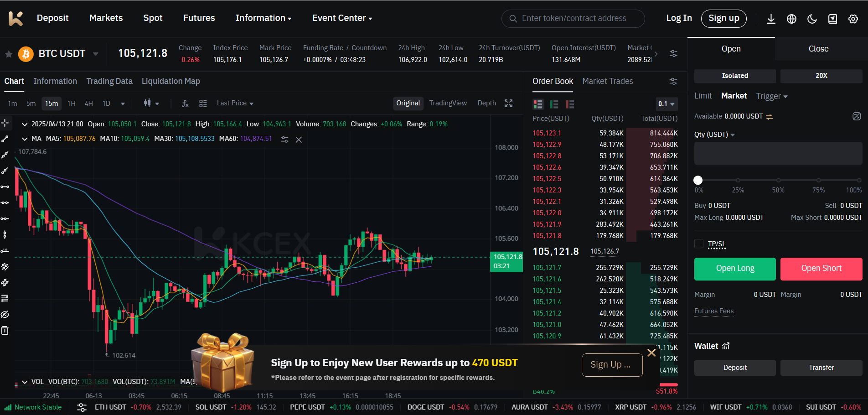The image size is (868, 415).
Task: Click the Open Long button
Action: (735, 269)
